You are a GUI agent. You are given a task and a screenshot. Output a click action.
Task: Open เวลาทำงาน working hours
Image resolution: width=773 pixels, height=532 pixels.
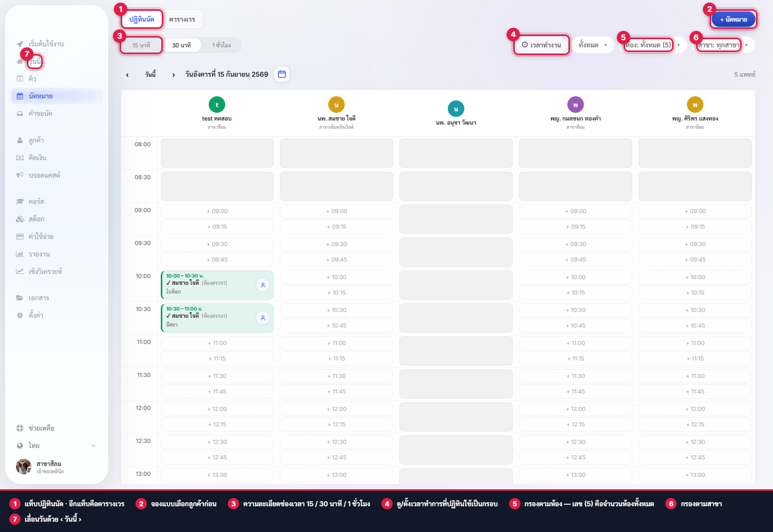pos(542,45)
